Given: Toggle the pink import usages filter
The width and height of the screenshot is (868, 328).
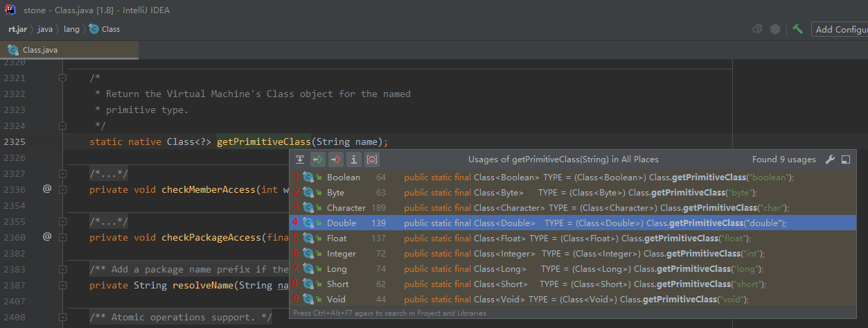Looking at the screenshot, I should pyautogui.click(x=372, y=159).
